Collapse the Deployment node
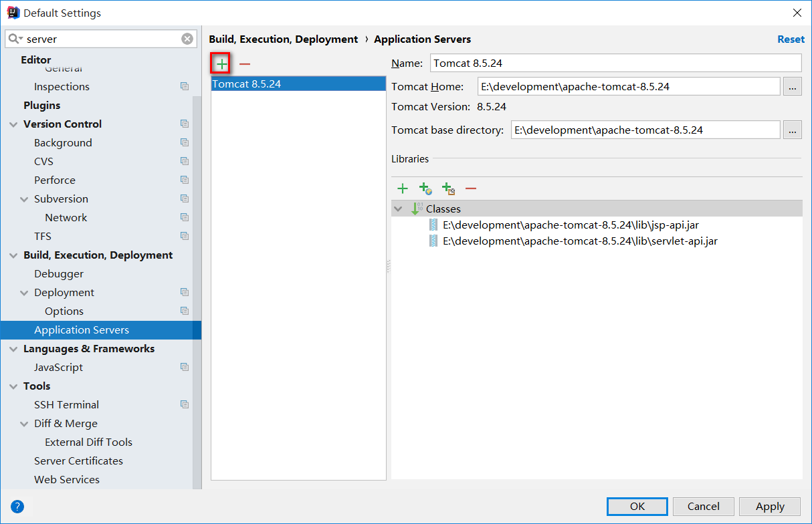This screenshot has height=524, width=812. point(24,293)
